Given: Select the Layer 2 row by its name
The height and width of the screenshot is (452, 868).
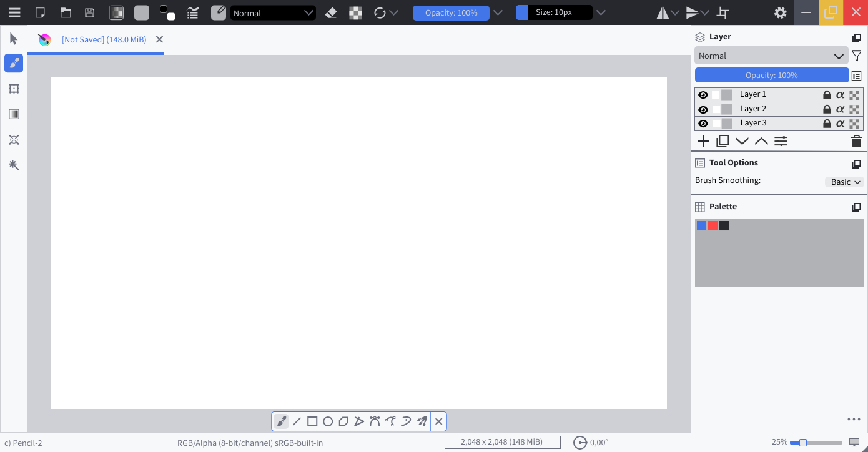Looking at the screenshot, I should [x=753, y=109].
